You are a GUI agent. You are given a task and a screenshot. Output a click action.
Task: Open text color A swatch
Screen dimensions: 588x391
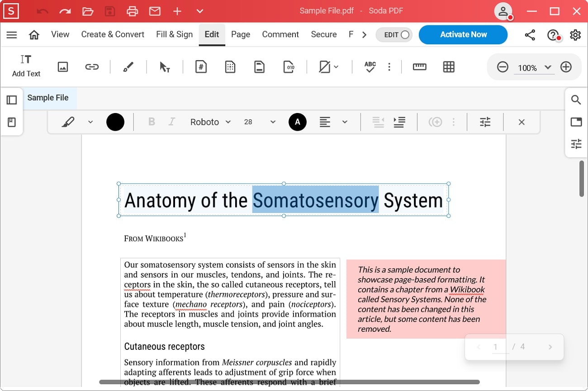click(298, 122)
